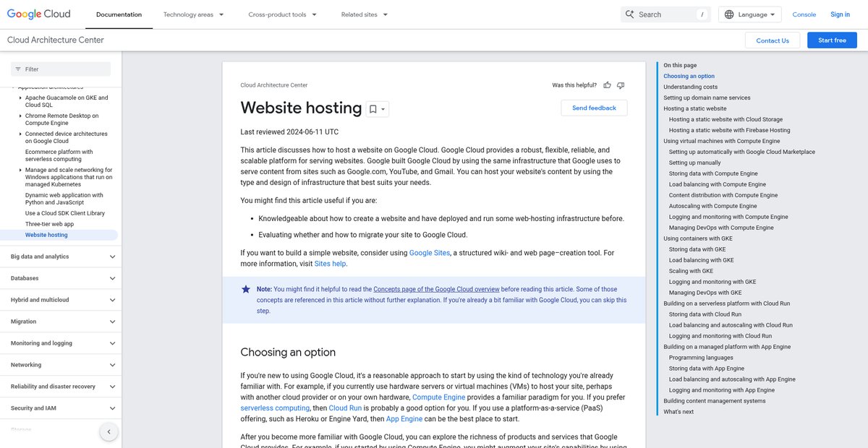Open the Sites help link
This screenshot has width=868, height=448.
[330, 264]
